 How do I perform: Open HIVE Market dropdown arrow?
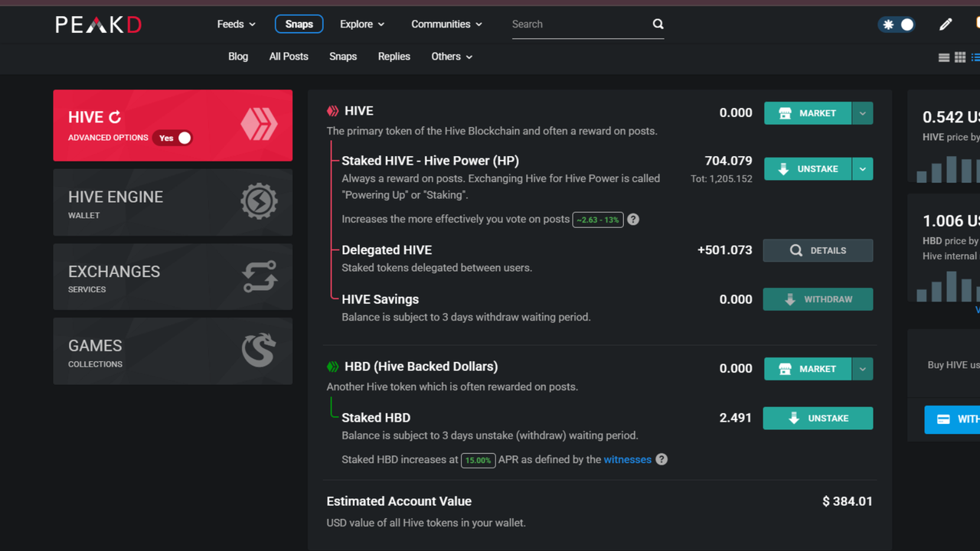(x=862, y=113)
